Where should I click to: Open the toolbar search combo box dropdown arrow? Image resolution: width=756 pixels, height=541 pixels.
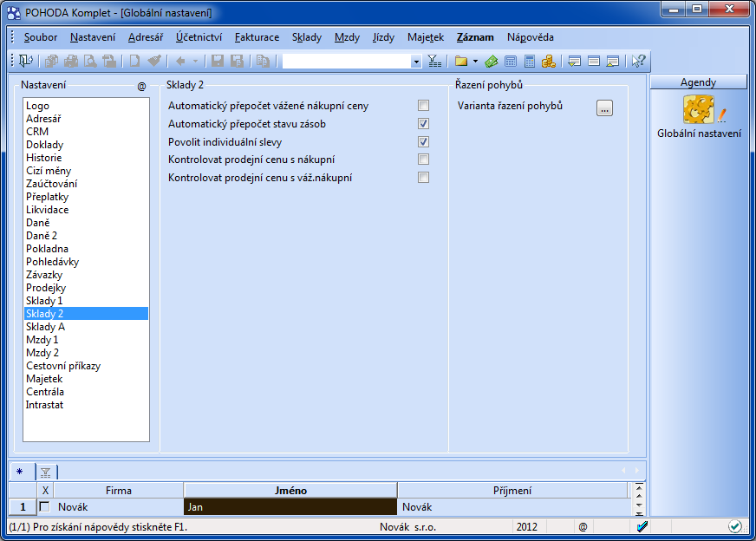[416, 62]
